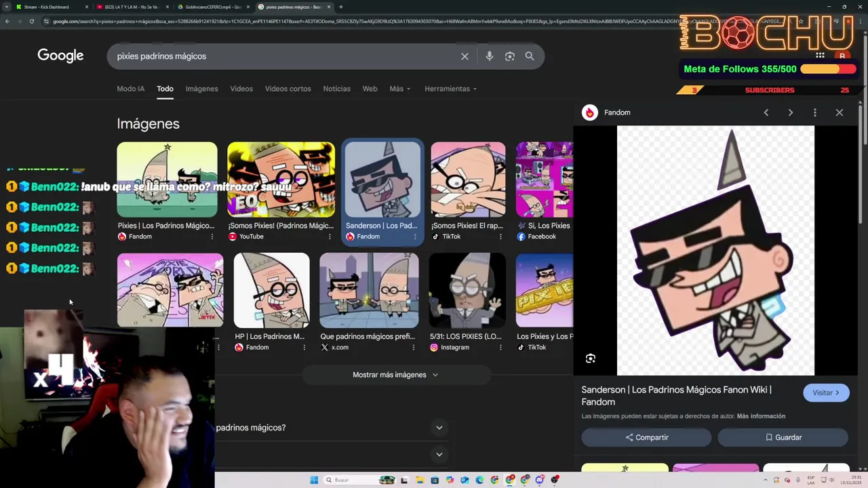Viewport: 868px width, 488px height.
Task: Expand the question chevron below 'padrinos mágicos?'
Action: [x=439, y=455]
